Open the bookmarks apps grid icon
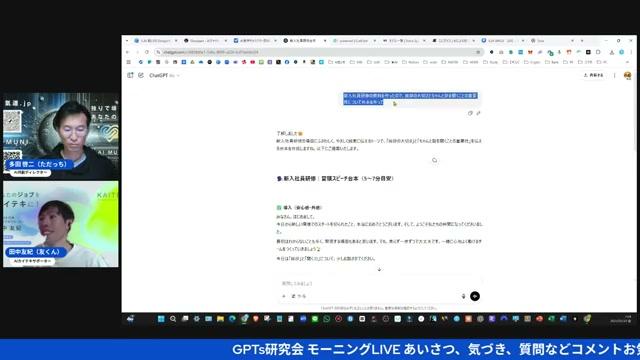This screenshot has width=640, height=360. pyautogui.click(x=129, y=62)
